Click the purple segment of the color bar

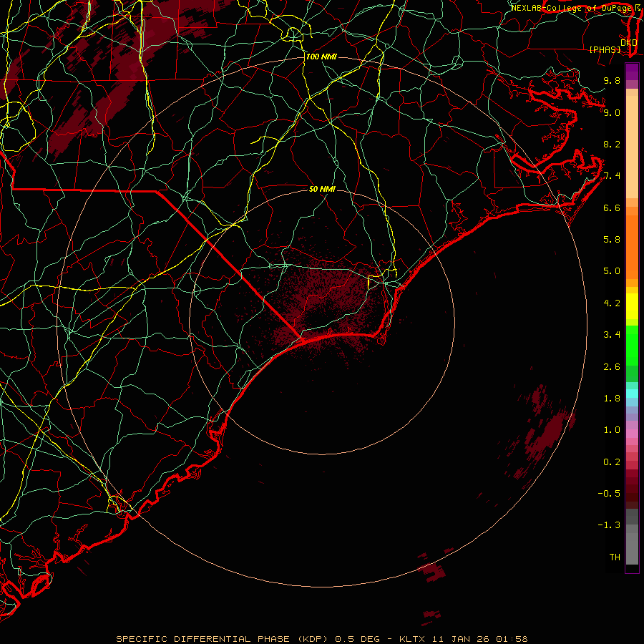pos(632,72)
